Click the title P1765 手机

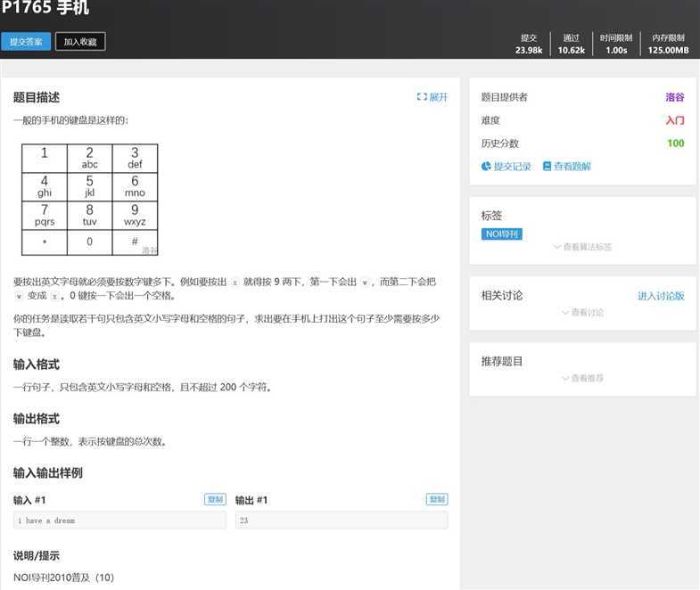(x=45, y=7)
